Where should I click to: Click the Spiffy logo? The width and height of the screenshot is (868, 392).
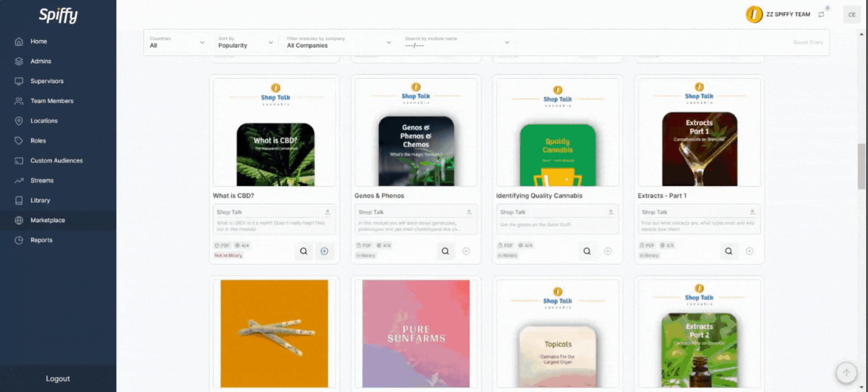58,15
